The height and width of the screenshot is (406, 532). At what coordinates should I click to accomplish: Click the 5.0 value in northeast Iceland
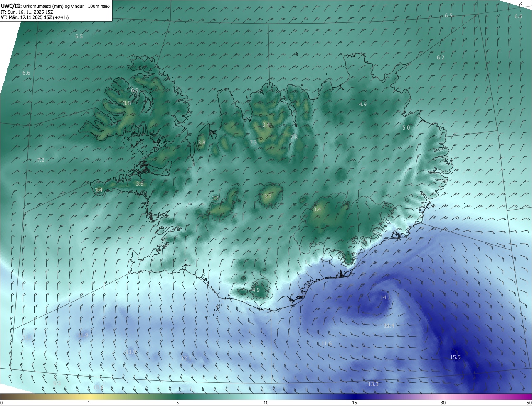406,128
